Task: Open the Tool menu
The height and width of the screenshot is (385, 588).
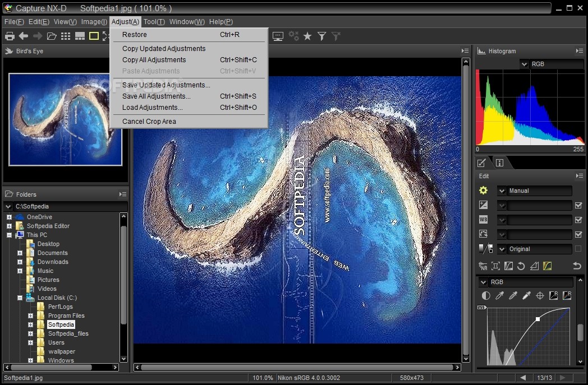Action: pos(154,22)
